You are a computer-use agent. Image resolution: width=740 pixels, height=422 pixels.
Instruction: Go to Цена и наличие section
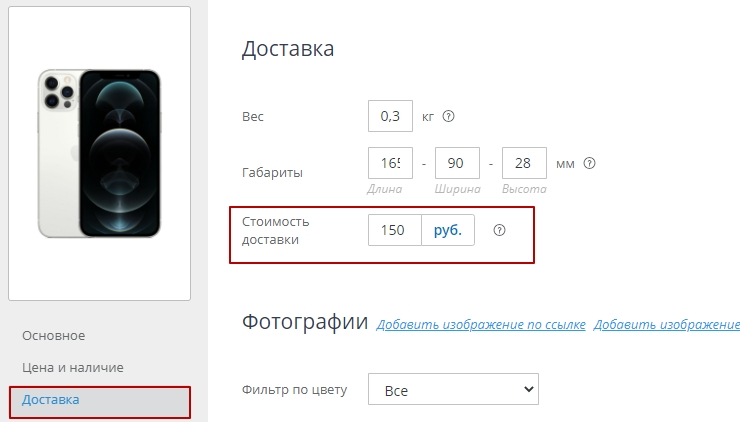pyautogui.click(x=73, y=367)
